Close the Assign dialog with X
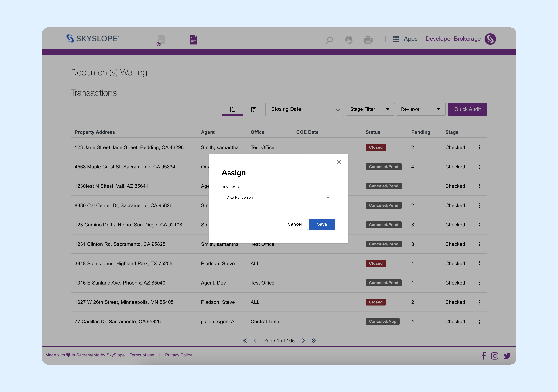 339,162
